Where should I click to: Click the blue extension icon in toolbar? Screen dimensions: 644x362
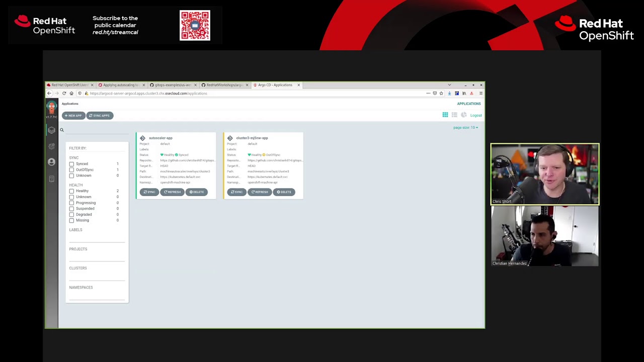(457, 93)
